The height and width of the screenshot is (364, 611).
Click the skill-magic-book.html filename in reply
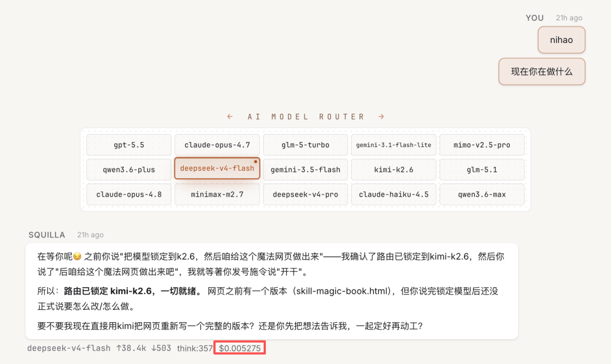[343, 291]
